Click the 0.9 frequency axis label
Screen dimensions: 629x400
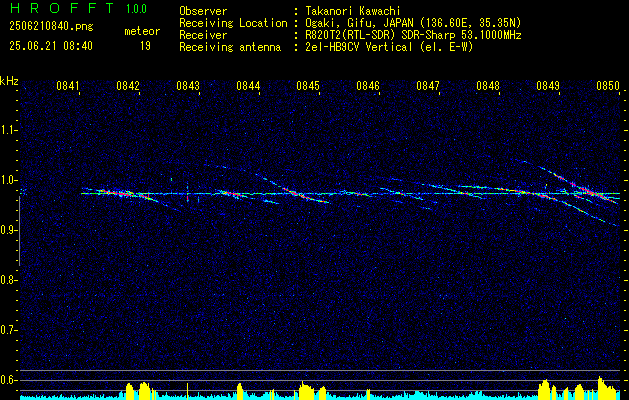point(8,230)
